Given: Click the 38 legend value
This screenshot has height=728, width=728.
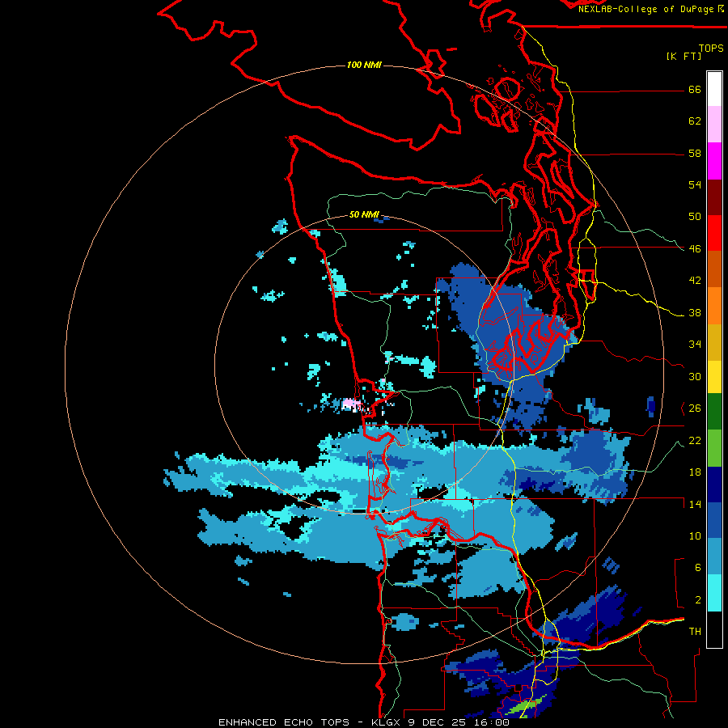Looking at the screenshot, I should pyautogui.click(x=695, y=312).
